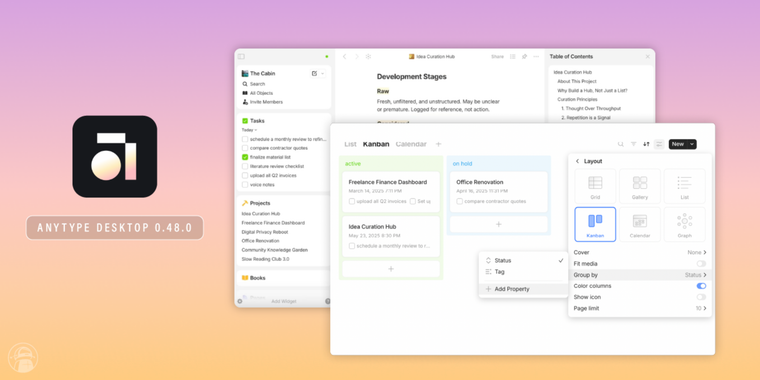760x380 pixels.
Task: Select the Calendar layout tile
Action: pos(640,224)
